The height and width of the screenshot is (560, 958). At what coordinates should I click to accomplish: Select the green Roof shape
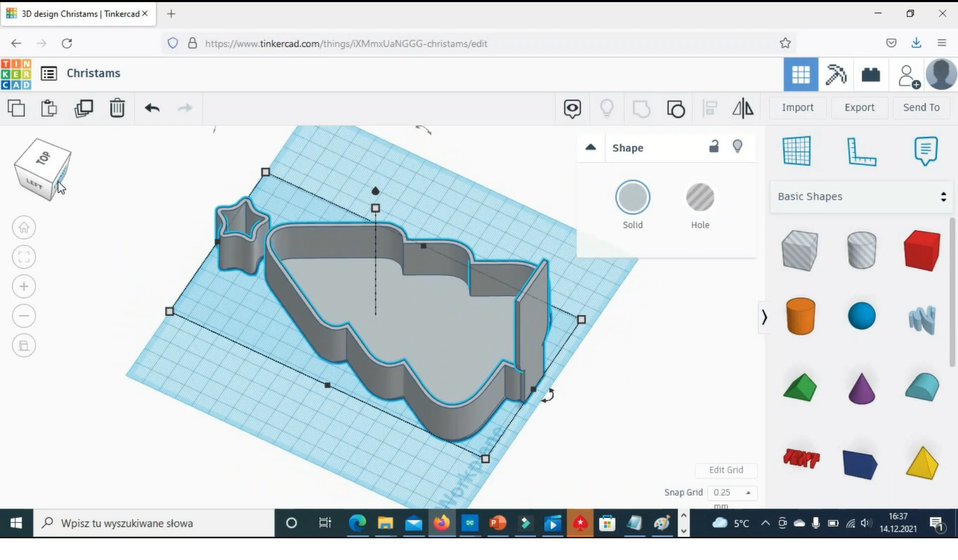pyautogui.click(x=800, y=388)
